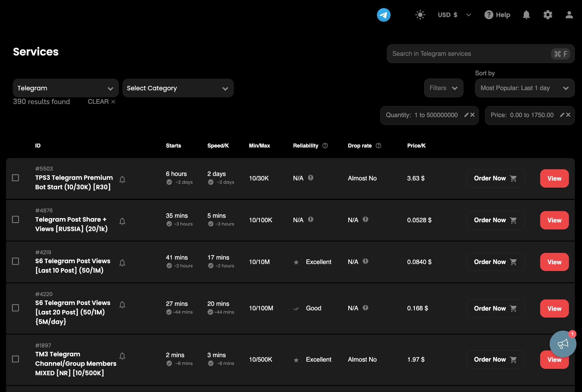Click Order Now for service #4219
582x392 pixels.
496,262
